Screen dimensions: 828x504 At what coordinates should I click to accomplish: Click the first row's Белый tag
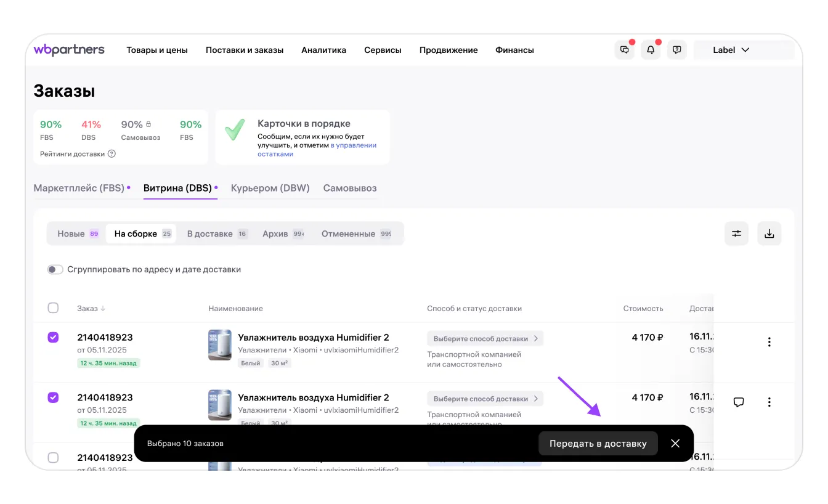click(251, 364)
